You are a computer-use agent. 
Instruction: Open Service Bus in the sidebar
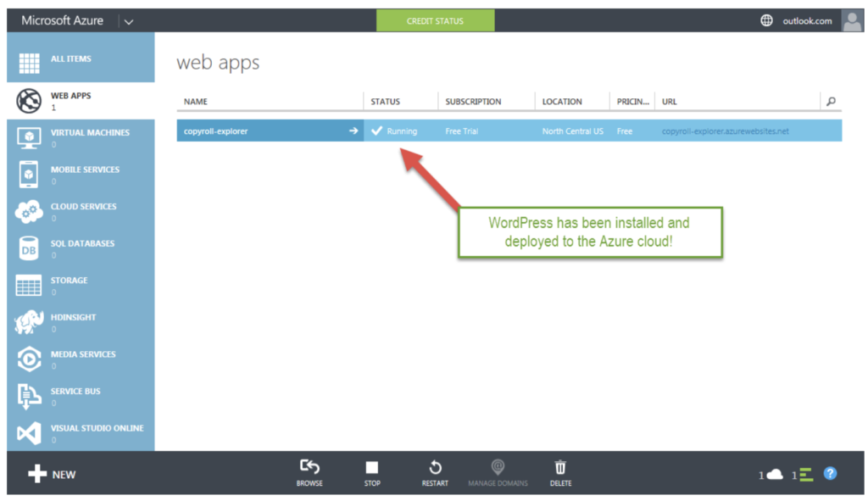[x=81, y=397]
